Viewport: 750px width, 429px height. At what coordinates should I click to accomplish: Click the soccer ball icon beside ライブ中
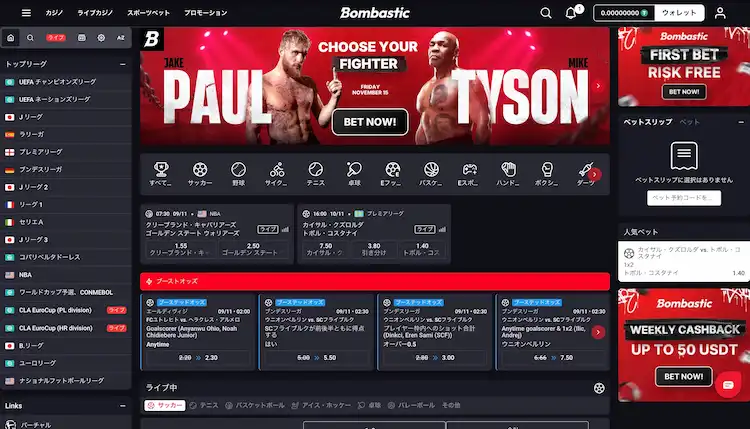[599, 388]
